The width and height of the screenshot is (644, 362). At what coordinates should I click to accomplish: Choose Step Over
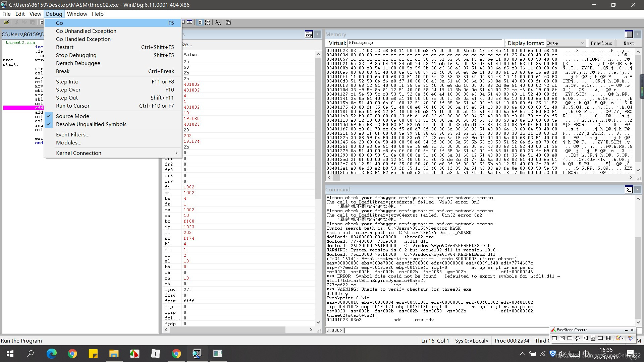click(x=113, y=89)
